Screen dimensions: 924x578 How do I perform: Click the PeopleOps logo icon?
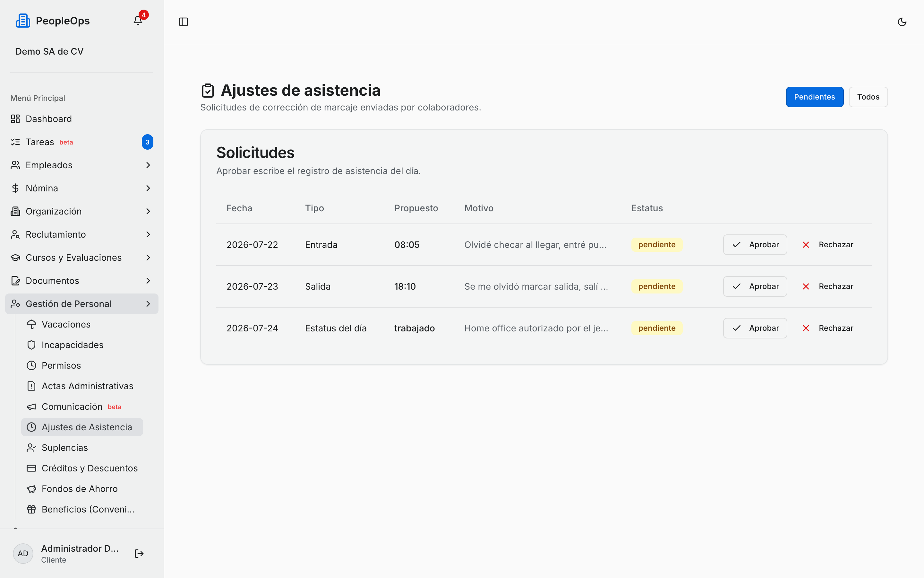click(23, 21)
